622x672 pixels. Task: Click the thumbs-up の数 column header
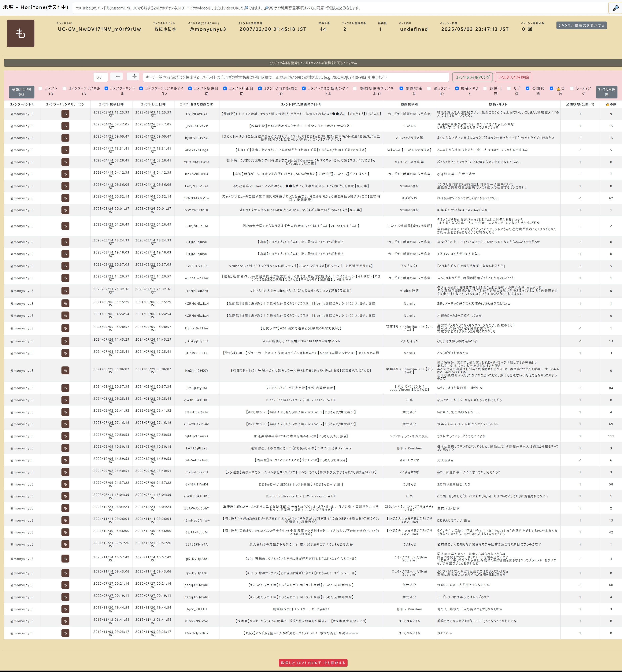[611, 104]
